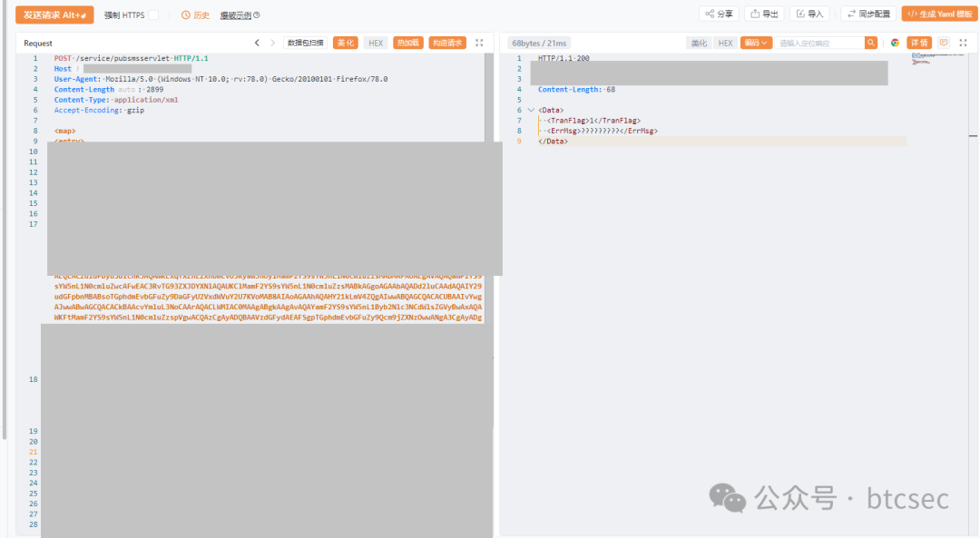Expand the Request panel to fullscreen
The height and width of the screenshot is (538, 980).
click(x=479, y=43)
